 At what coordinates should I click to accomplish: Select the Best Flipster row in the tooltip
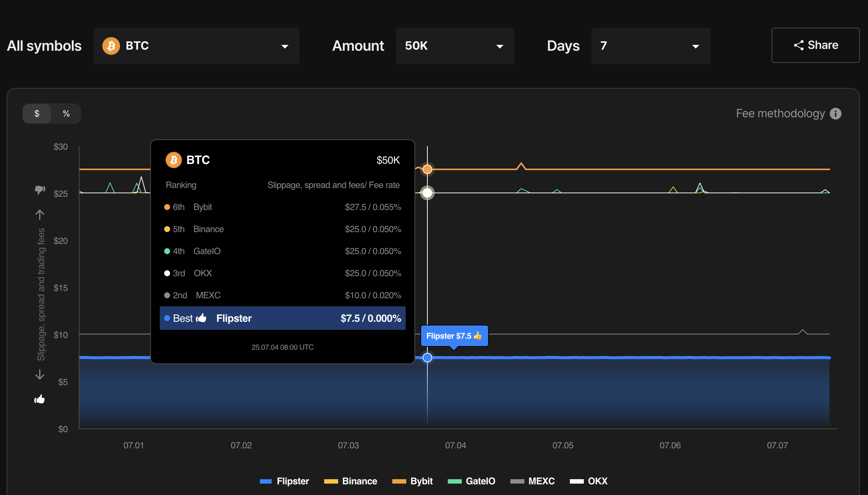point(282,318)
